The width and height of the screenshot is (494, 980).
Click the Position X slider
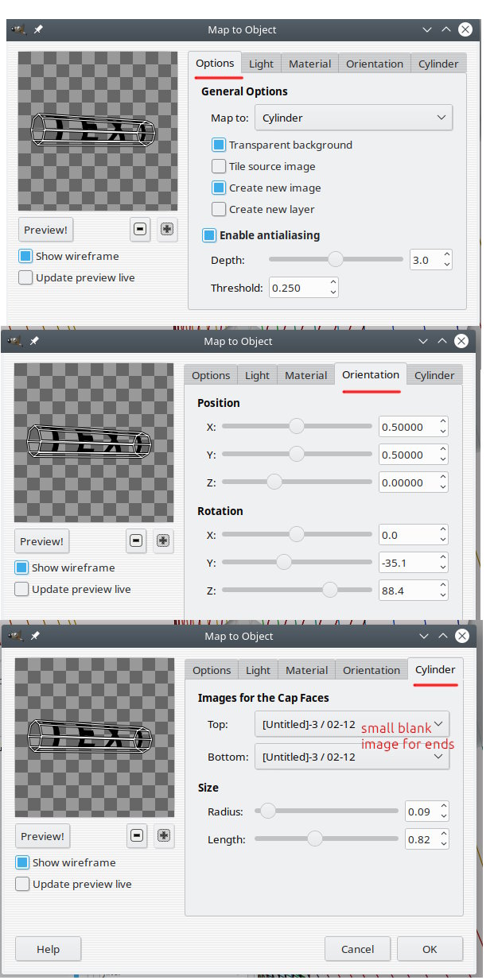(297, 427)
